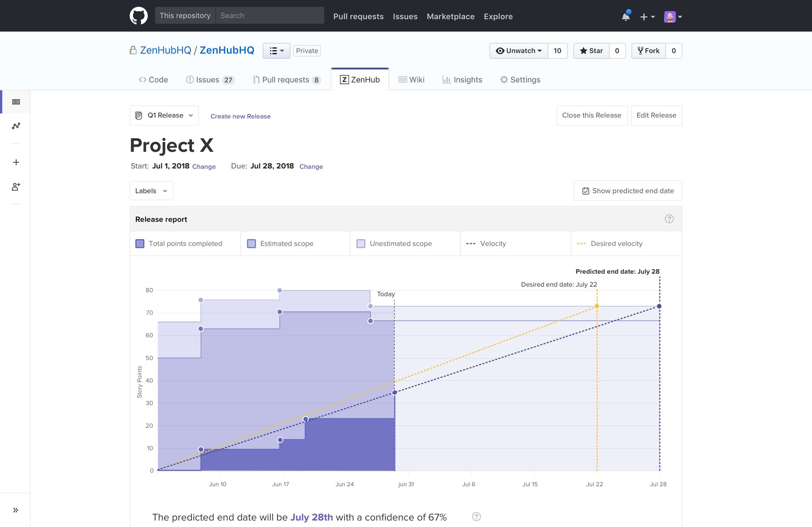Open the Q1 Release dropdown
The height and width of the screenshot is (527, 812).
click(x=164, y=115)
